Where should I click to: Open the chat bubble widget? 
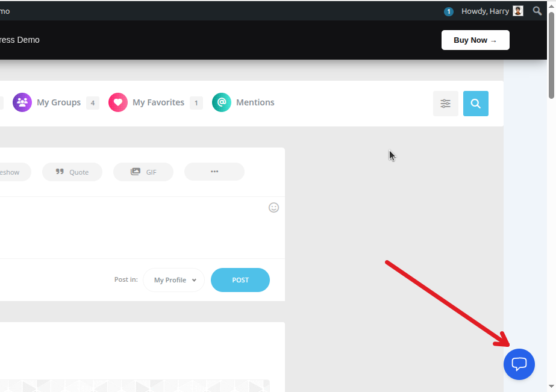tap(519, 364)
